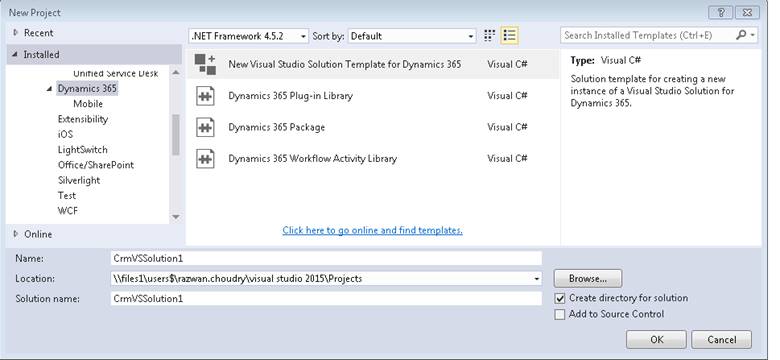Click the search magnifier icon
The image size is (780, 360).
(x=741, y=35)
